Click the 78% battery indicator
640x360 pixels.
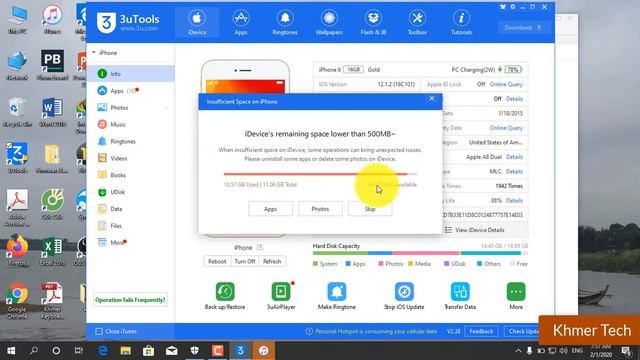[513, 69]
